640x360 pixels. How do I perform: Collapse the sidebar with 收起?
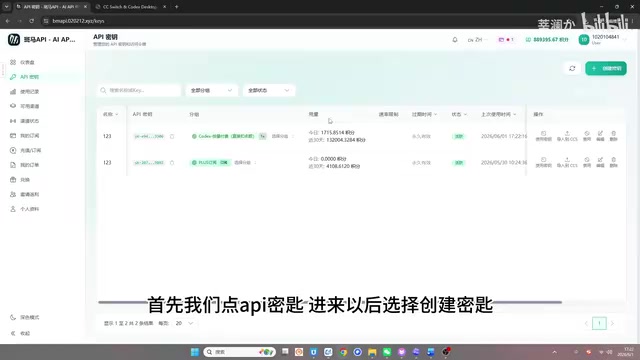[20, 333]
